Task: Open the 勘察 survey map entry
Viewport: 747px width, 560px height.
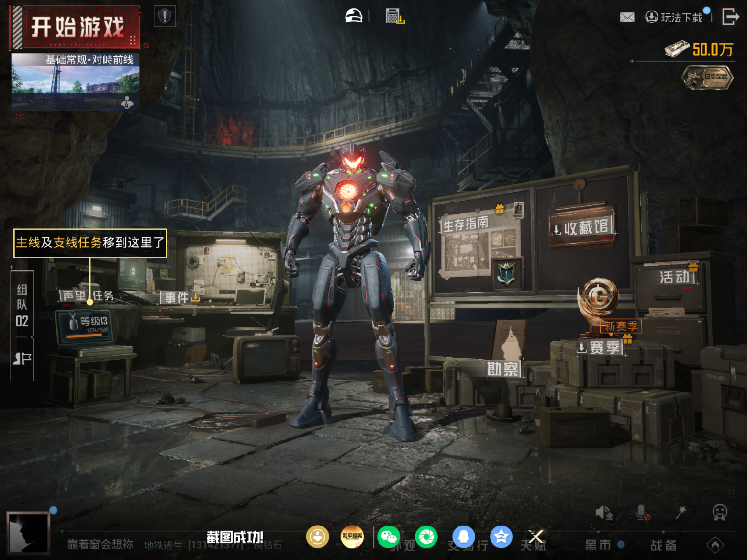Action: (502, 369)
